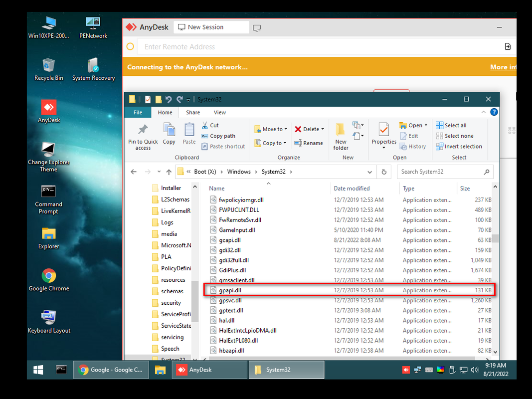Click the back navigation arrow in Explorer
This screenshot has height=399, width=532.
tap(134, 172)
